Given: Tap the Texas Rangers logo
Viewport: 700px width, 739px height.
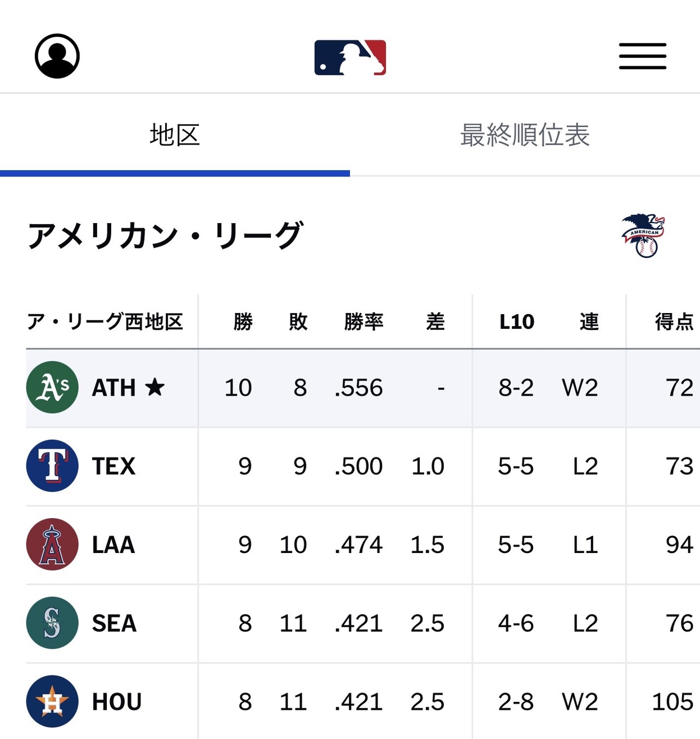Looking at the screenshot, I should (x=52, y=466).
